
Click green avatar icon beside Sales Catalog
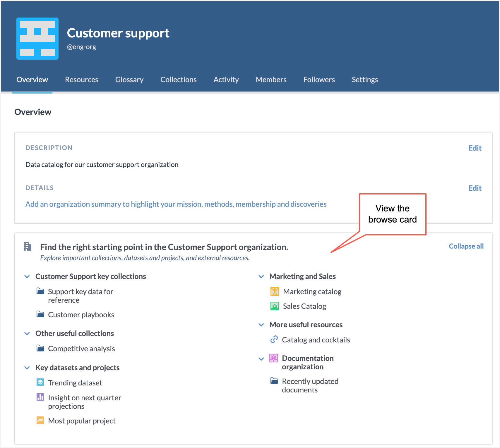(x=275, y=306)
